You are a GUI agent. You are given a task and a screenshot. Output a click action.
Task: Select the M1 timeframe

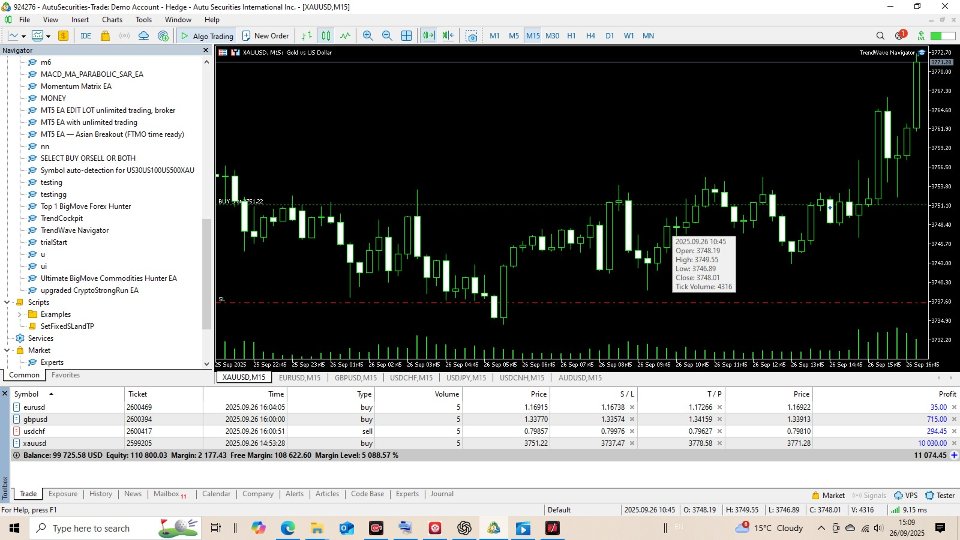pyautogui.click(x=494, y=36)
